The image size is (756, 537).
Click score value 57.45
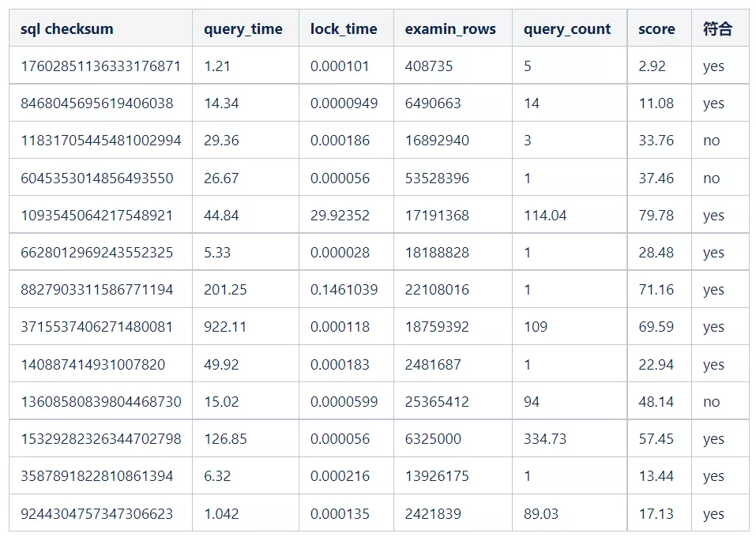point(656,438)
